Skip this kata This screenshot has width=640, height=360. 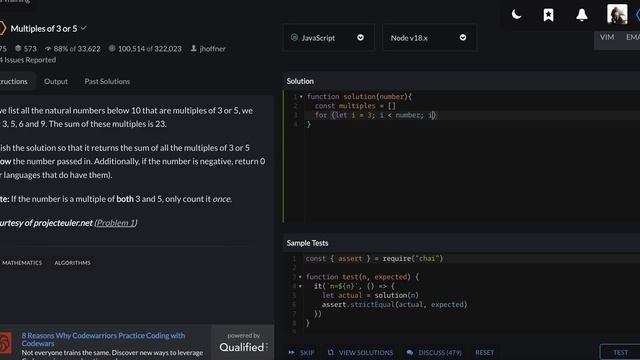tap(301, 352)
